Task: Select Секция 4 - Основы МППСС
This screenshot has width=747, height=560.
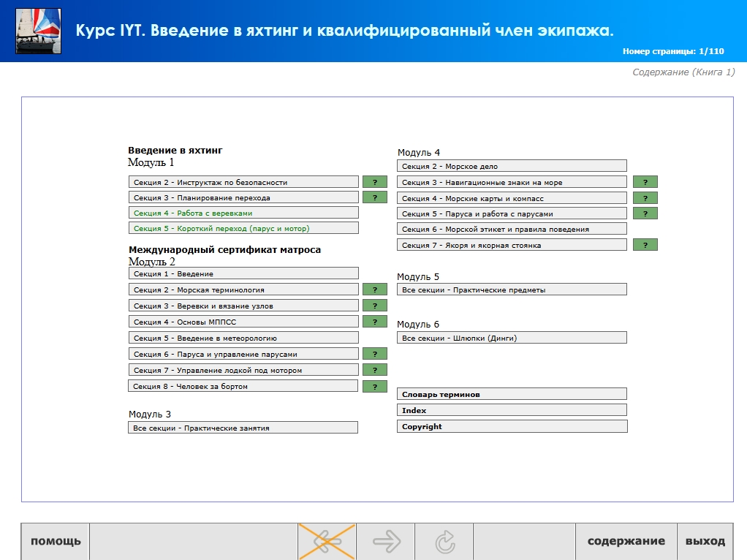Action: [243, 322]
